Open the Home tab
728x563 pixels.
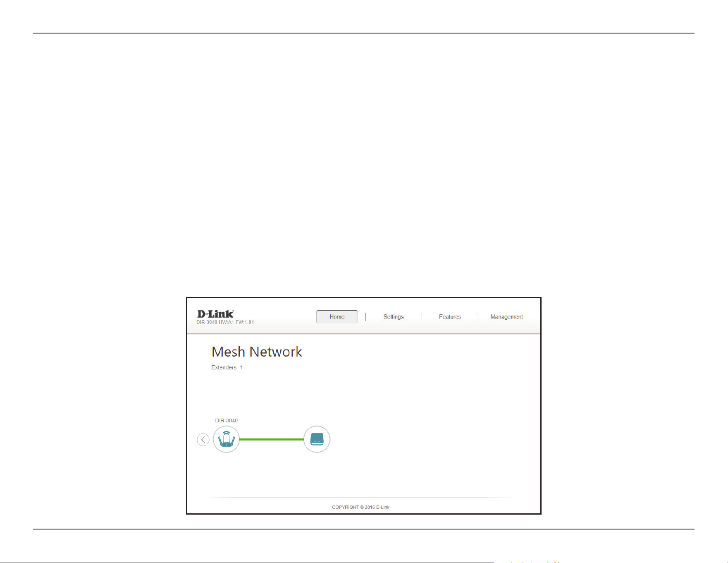point(337,317)
